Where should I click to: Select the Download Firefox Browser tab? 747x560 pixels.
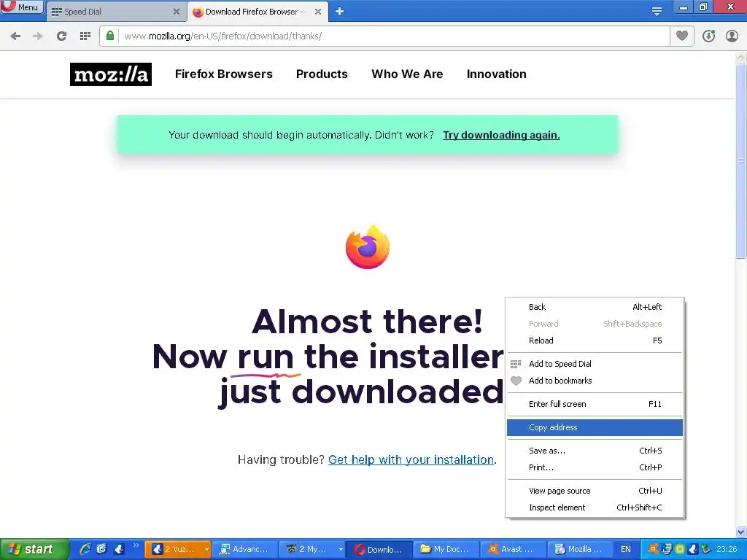(x=252, y=12)
